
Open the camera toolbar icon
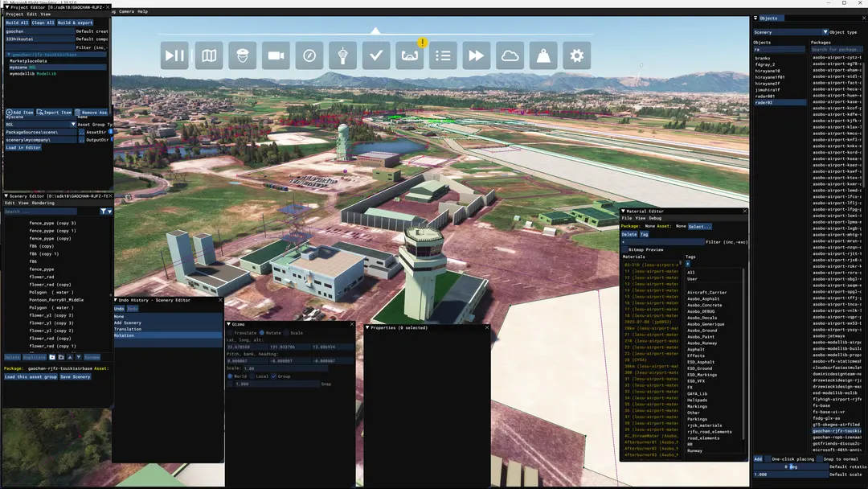tap(276, 55)
